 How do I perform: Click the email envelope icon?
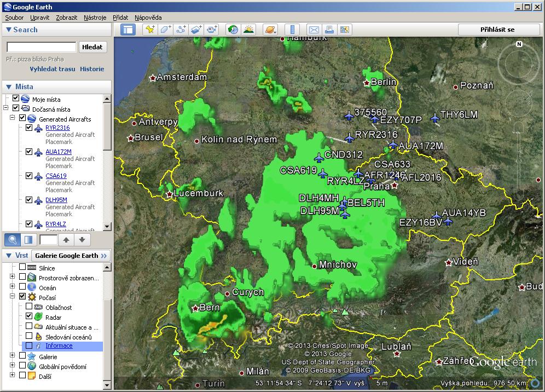point(314,30)
